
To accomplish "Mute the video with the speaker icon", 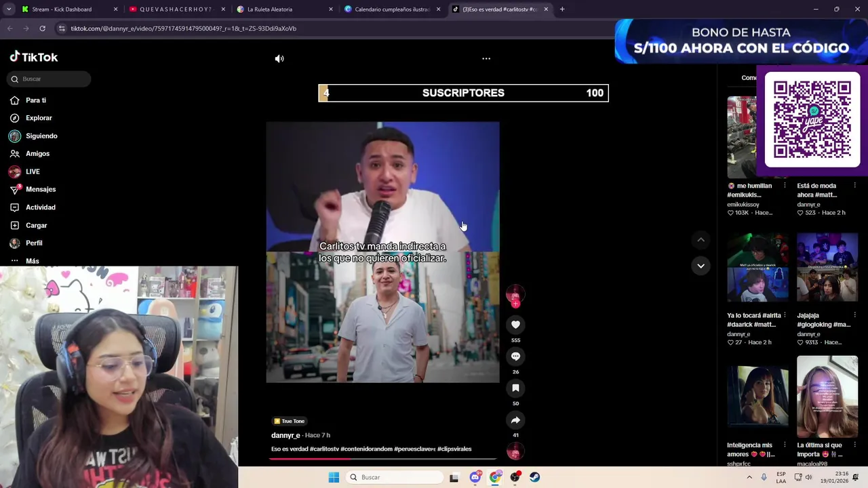I will click(279, 58).
